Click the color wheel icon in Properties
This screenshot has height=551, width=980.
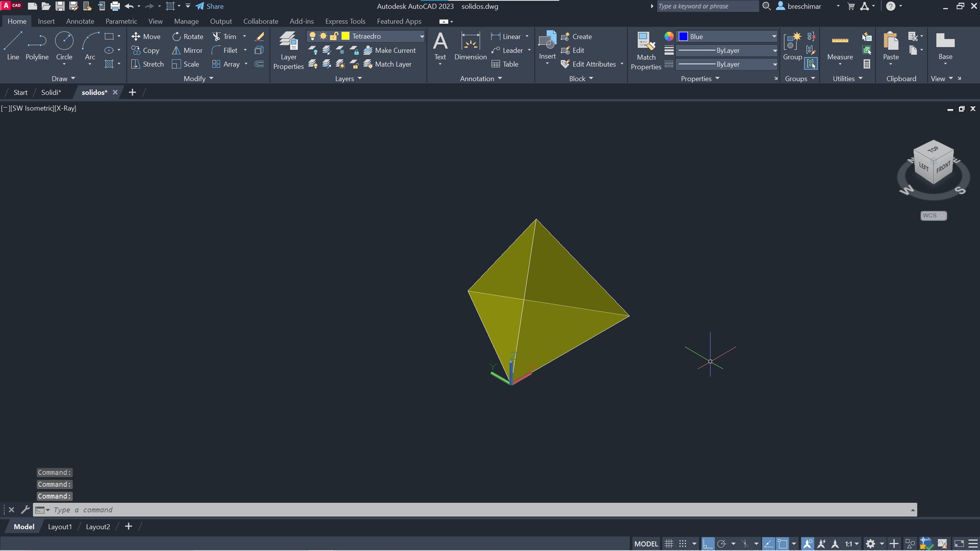pyautogui.click(x=669, y=36)
